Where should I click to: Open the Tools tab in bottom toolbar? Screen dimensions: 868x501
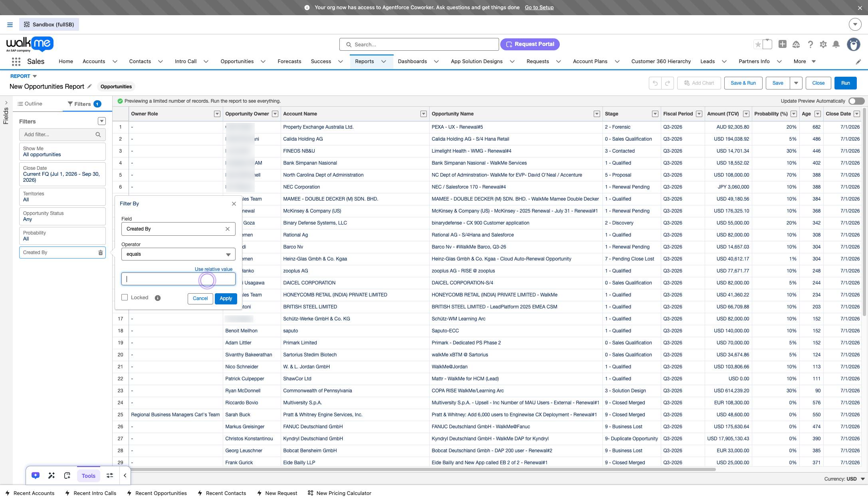point(89,476)
